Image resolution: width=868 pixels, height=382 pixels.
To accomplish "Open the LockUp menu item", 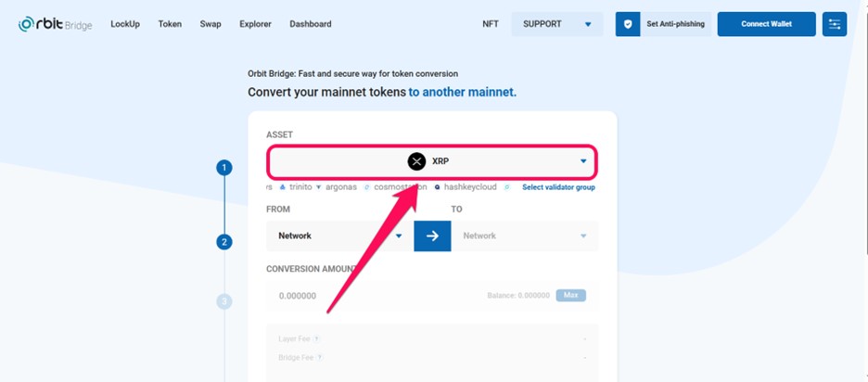I will pyautogui.click(x=125, y=24).
